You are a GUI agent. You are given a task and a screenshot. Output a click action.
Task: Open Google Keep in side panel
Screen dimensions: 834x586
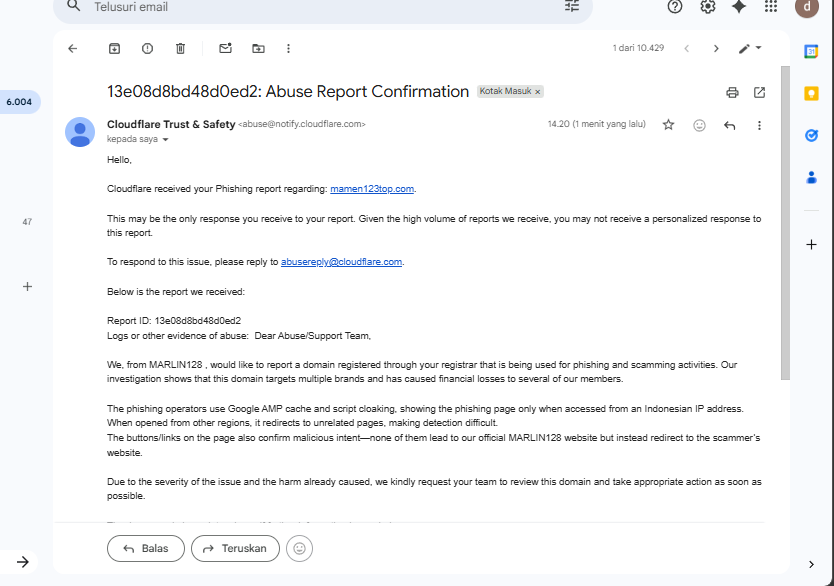point(811,93)
